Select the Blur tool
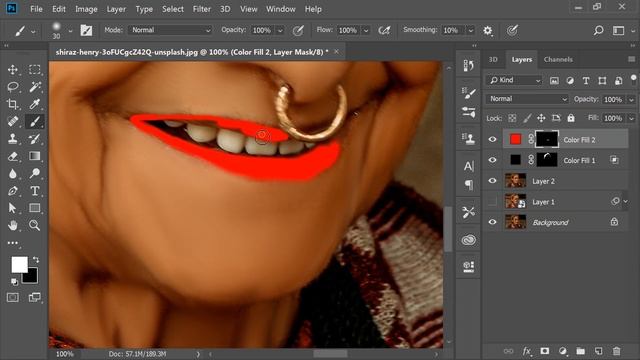Viewport: 640px width, 360px height. tap(13, 173)
